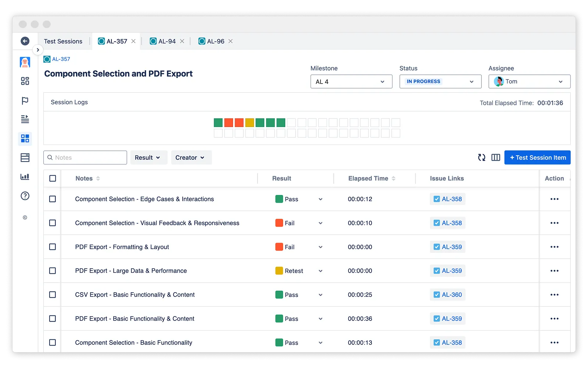
Task: Click the back arrow icon in sidebar
Action: tap(25, 41)
